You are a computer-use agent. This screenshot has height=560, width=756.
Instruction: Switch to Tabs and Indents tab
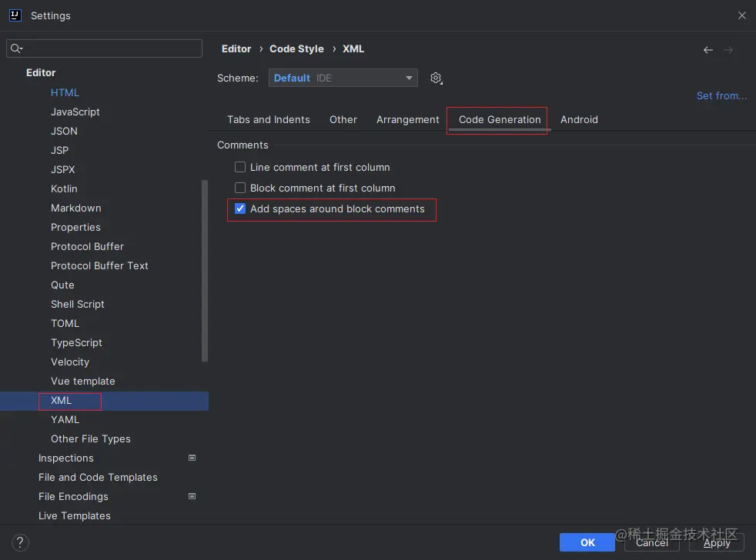(269, 119)
